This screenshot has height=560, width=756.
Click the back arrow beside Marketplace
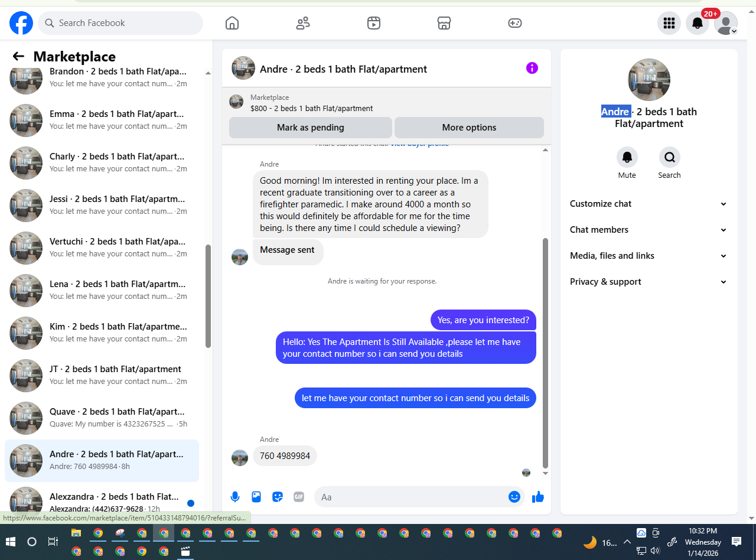click(18, 56)
